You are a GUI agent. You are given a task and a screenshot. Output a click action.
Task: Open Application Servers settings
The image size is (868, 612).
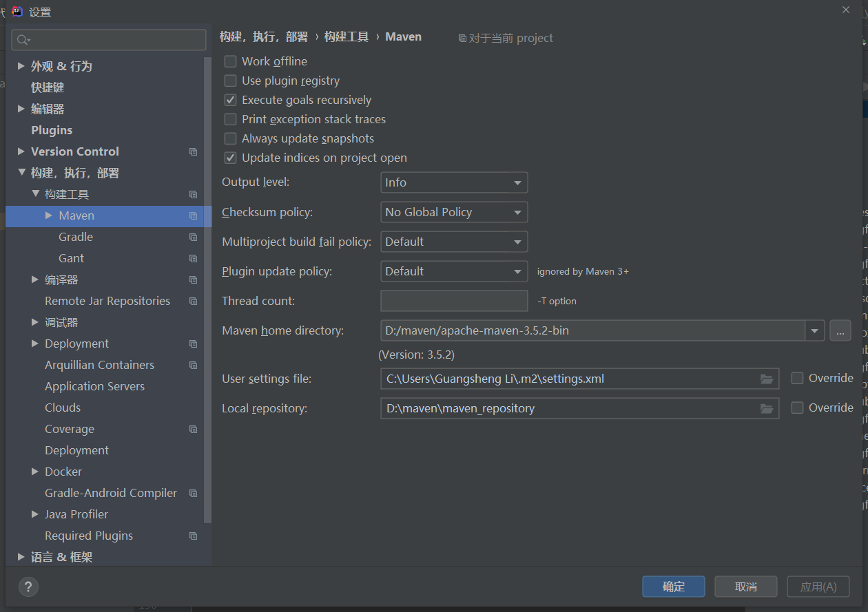(95, 386)
